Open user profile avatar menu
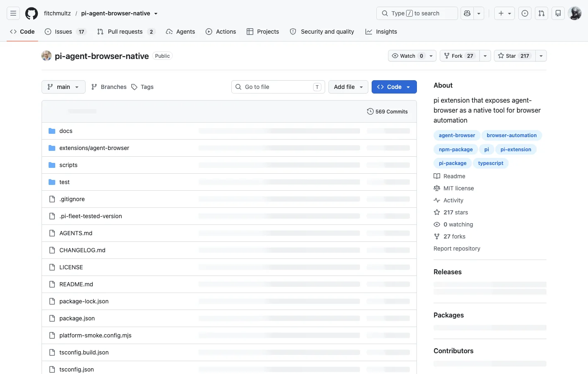Image resolution: width=588 pixels, height=374 pixels. 575,13
